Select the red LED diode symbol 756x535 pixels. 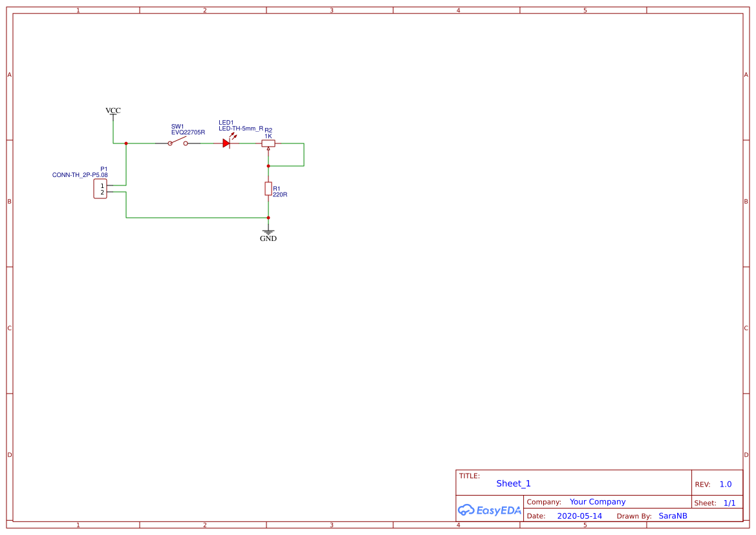[x=226, y=143]
